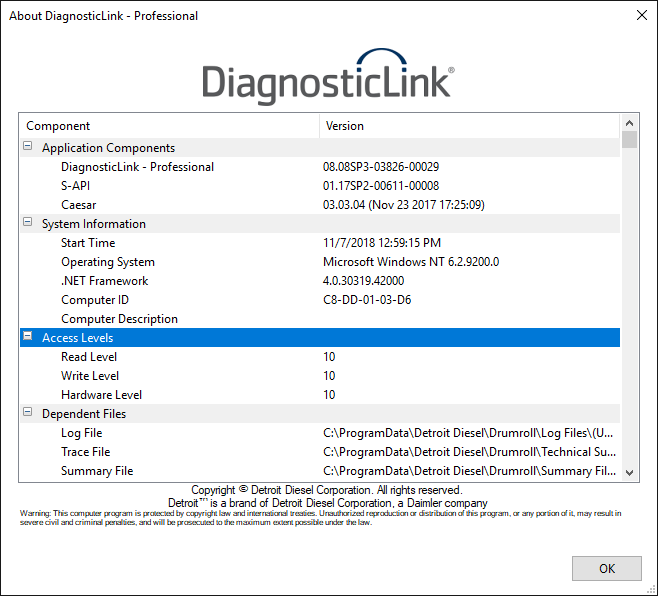Select the Hardware Level row
Image resolution: width=658 pixels, height=596 pixels.
pyautogui.click(x=320, y=395)
